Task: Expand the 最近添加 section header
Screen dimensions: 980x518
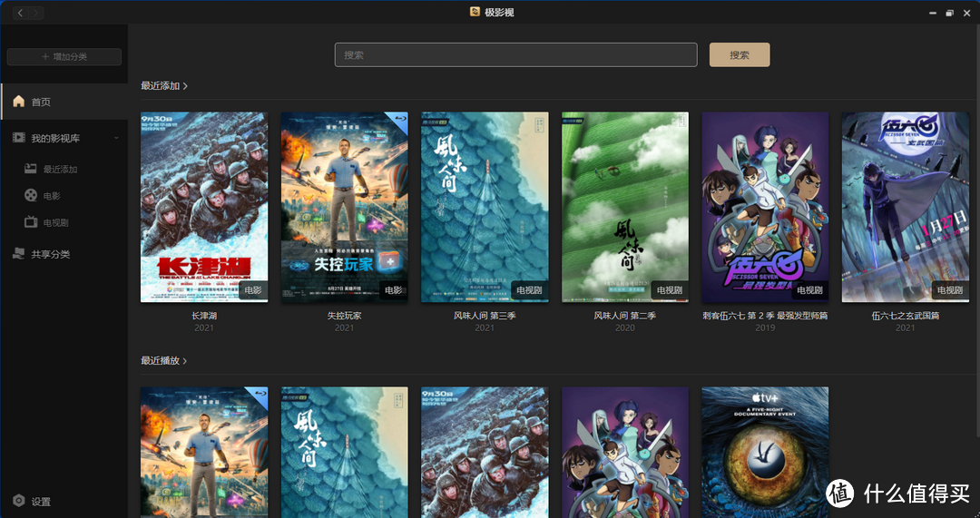Action: coord(164,86)
